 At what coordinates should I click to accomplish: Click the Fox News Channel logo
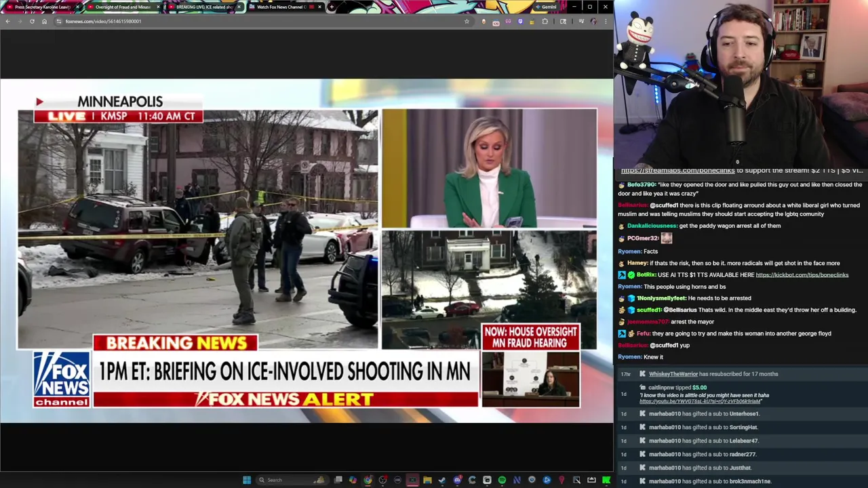pyautogui.click(x=61, y=379)
